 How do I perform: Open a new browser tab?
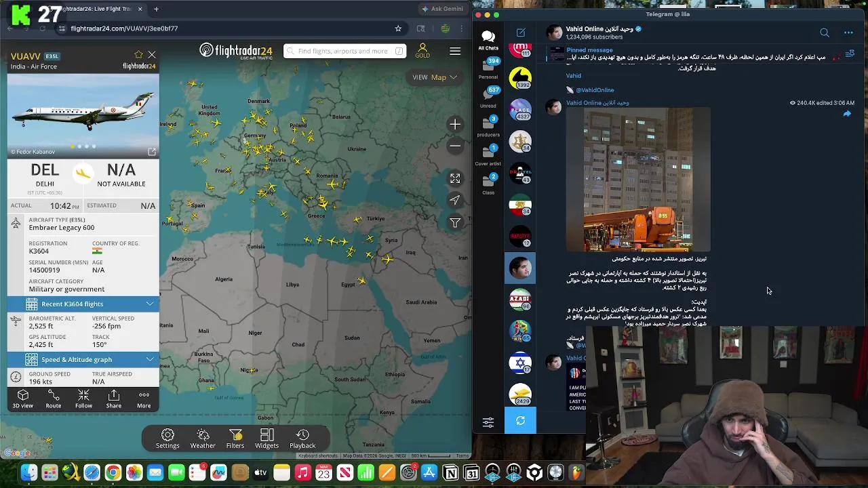click(156, 9)
